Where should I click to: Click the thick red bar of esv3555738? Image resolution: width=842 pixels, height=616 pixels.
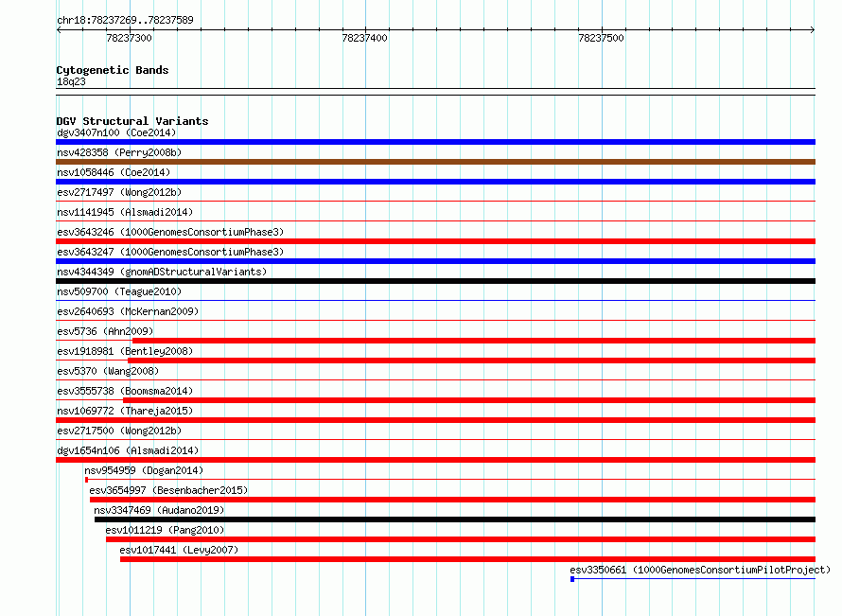(469, 400)
